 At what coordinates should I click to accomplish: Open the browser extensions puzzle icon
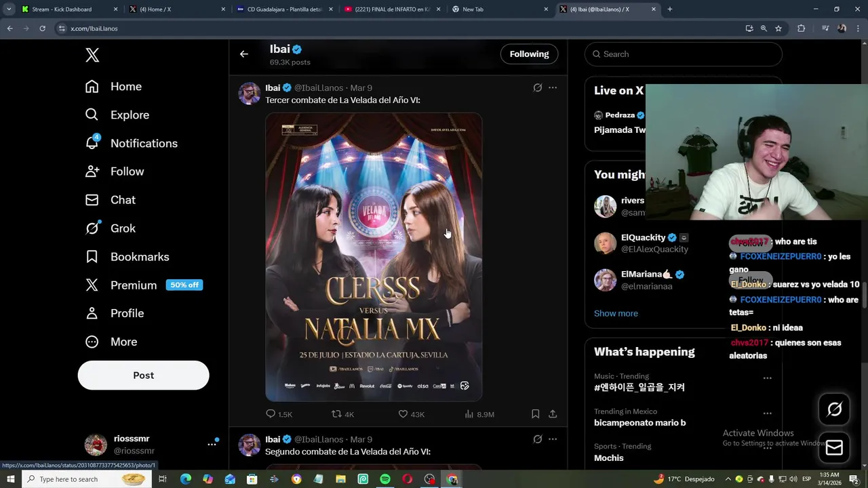[x=802, y=28]
